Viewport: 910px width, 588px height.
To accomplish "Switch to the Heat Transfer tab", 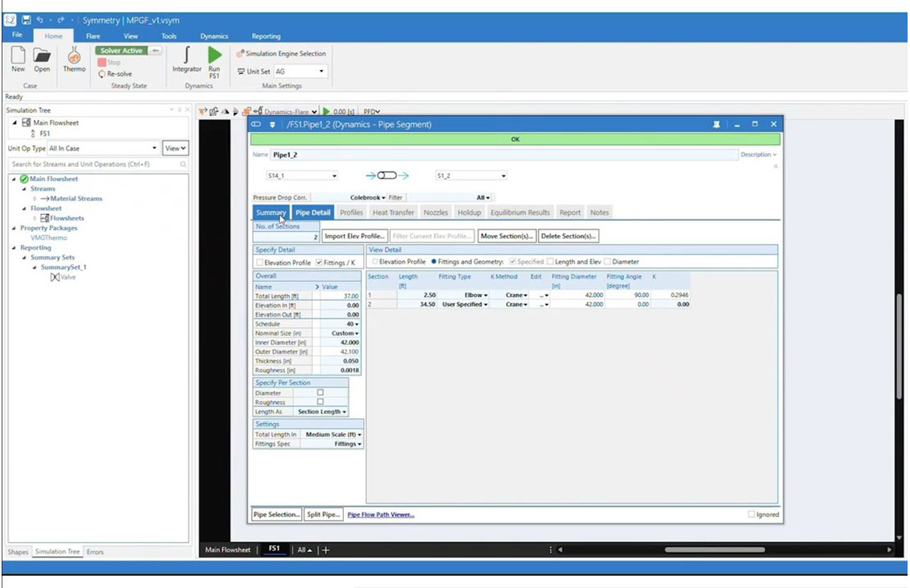I will 394,213.
